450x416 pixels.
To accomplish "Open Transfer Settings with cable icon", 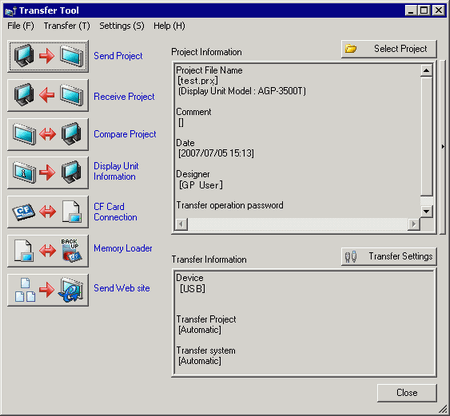I will pyautogui.click(x=389, y=256).
